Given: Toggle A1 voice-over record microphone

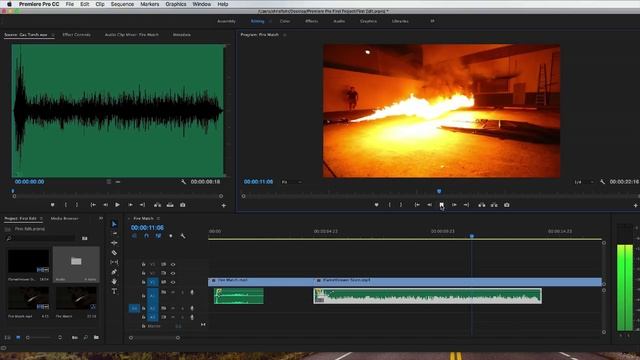Looking at the screenshot, I should [x=192, y=292].
